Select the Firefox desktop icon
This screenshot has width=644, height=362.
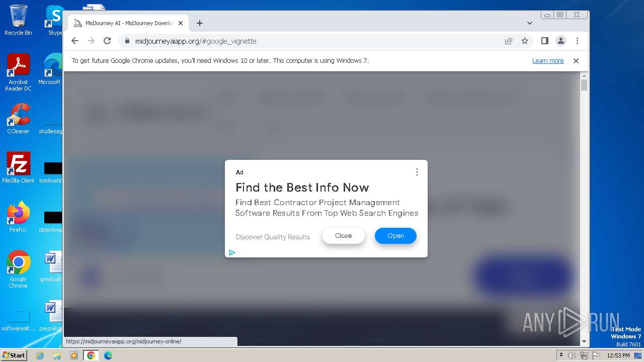[18, 217]
